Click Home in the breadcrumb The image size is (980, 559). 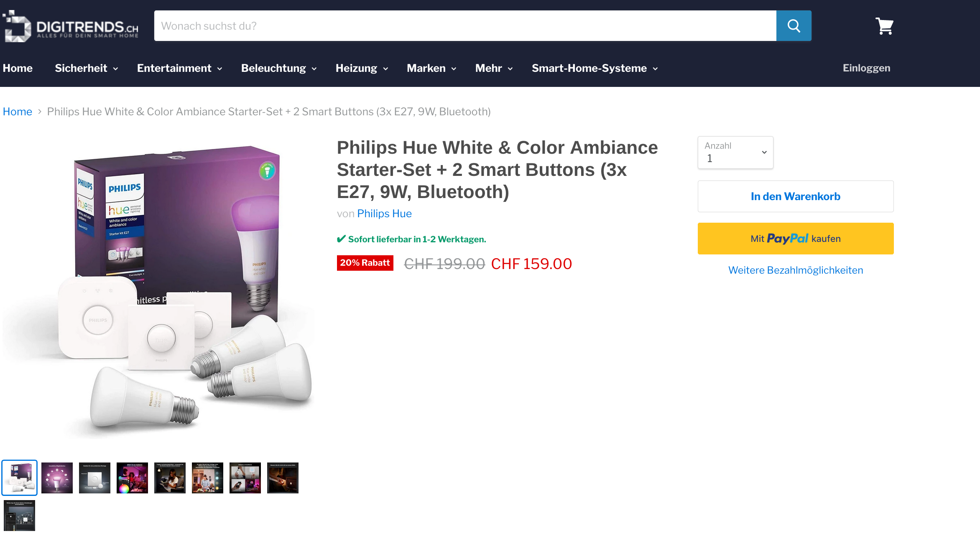point(18,112)
